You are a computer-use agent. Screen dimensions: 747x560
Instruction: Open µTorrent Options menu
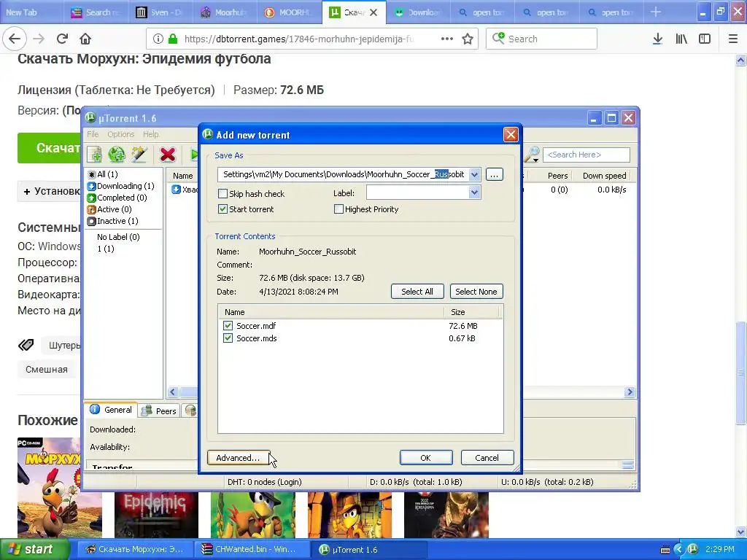click(x=120, y=134)
